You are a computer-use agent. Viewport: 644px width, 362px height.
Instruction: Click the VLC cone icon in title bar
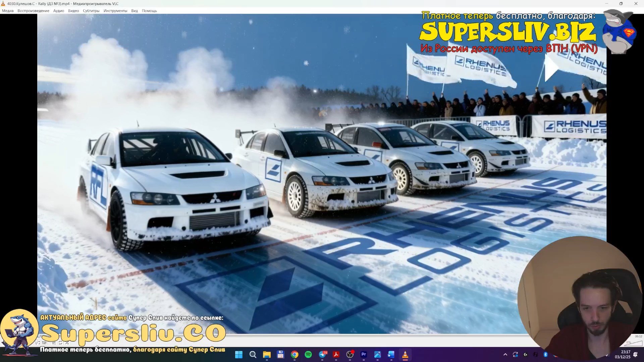tap(3, 4)
